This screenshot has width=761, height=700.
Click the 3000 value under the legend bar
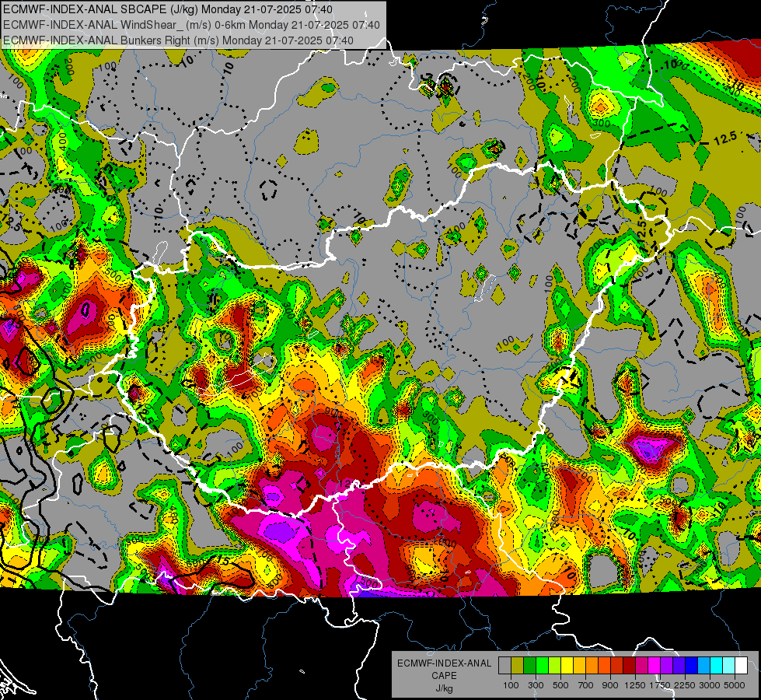pyautogui.click(x=710, y=685)
